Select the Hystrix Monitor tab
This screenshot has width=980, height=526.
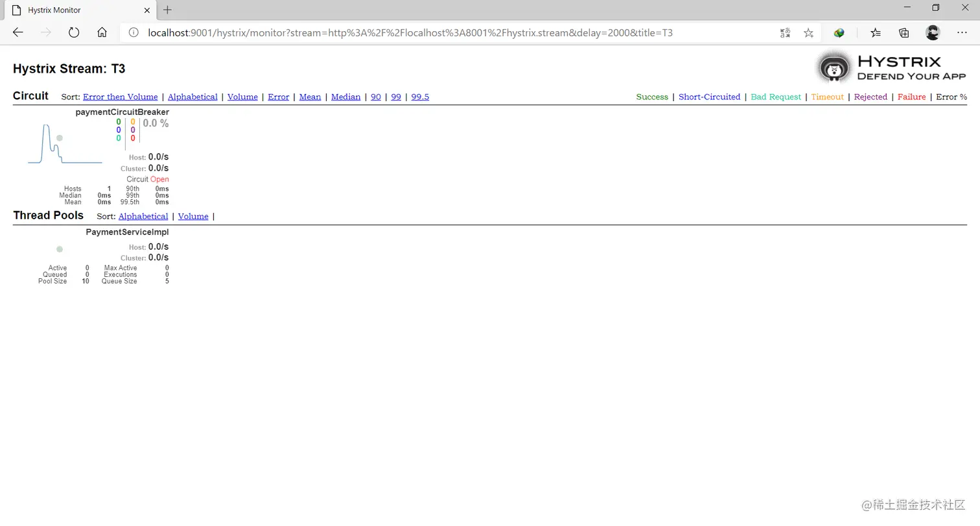[x=81, y=10]
